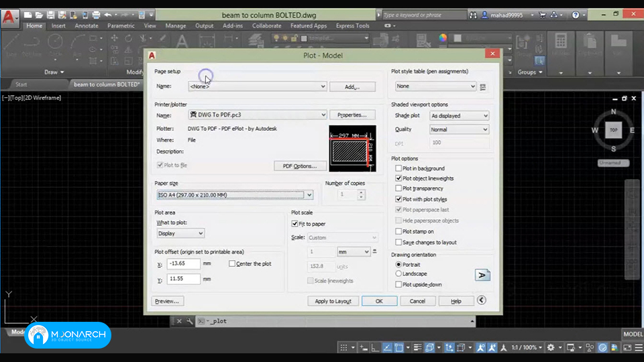Check Center the plot
This screenshot has height=362, width=644.
coord(232,263)
